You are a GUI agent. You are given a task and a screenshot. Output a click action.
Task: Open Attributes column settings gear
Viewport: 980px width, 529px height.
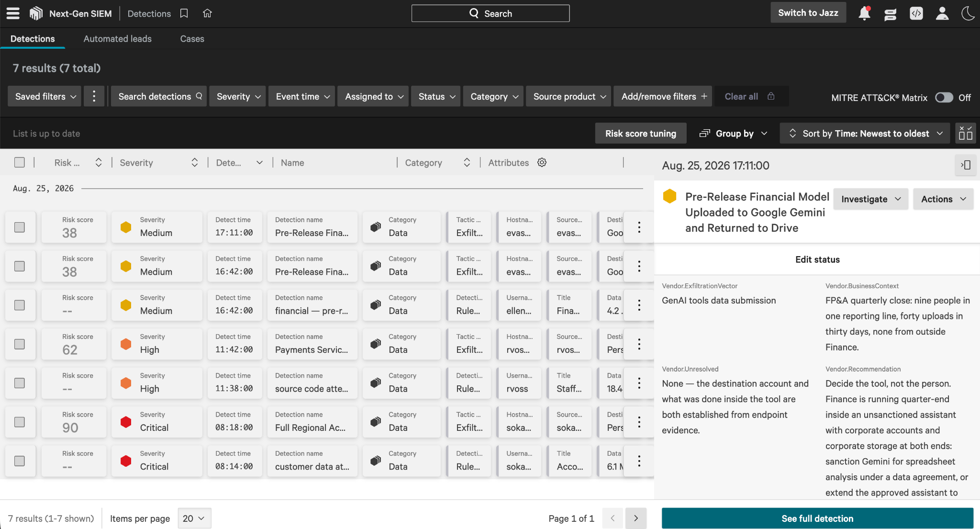542,162
